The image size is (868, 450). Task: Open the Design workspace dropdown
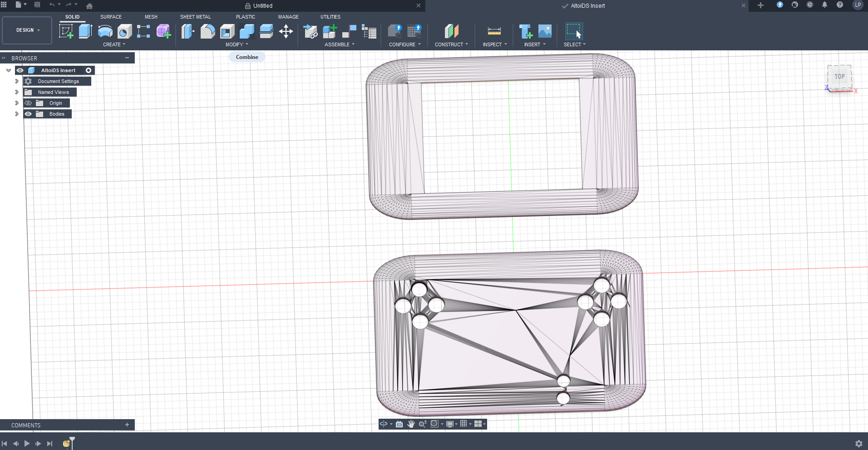click(27, 30)
